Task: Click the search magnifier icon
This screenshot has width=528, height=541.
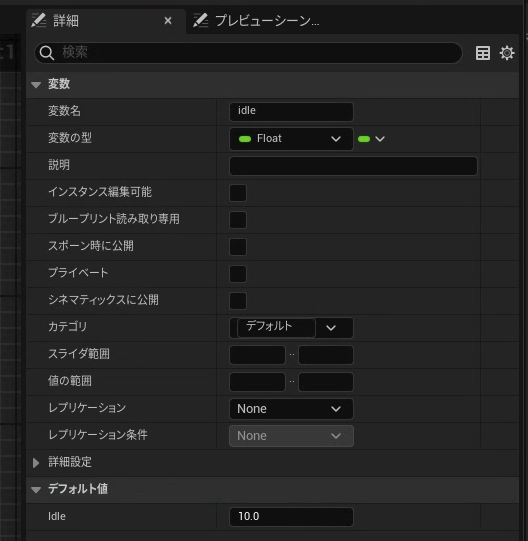Action: pyautogui.click(x=47, y=53)
